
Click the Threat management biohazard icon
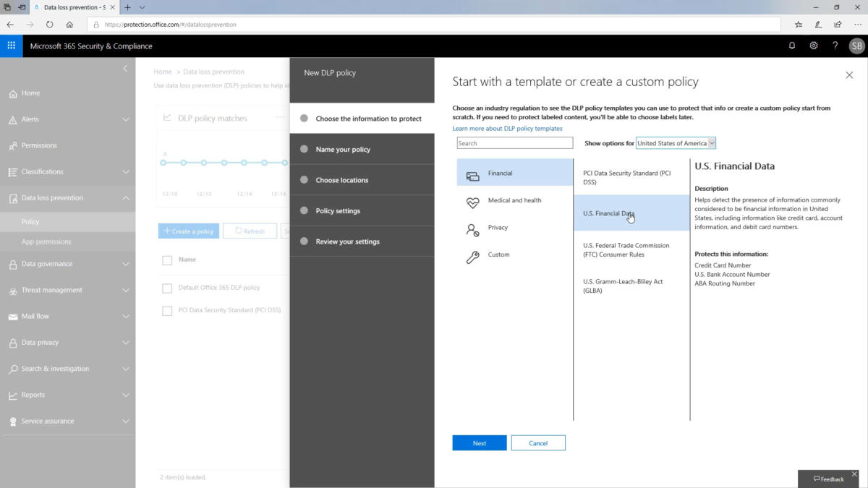click(13, 291)
